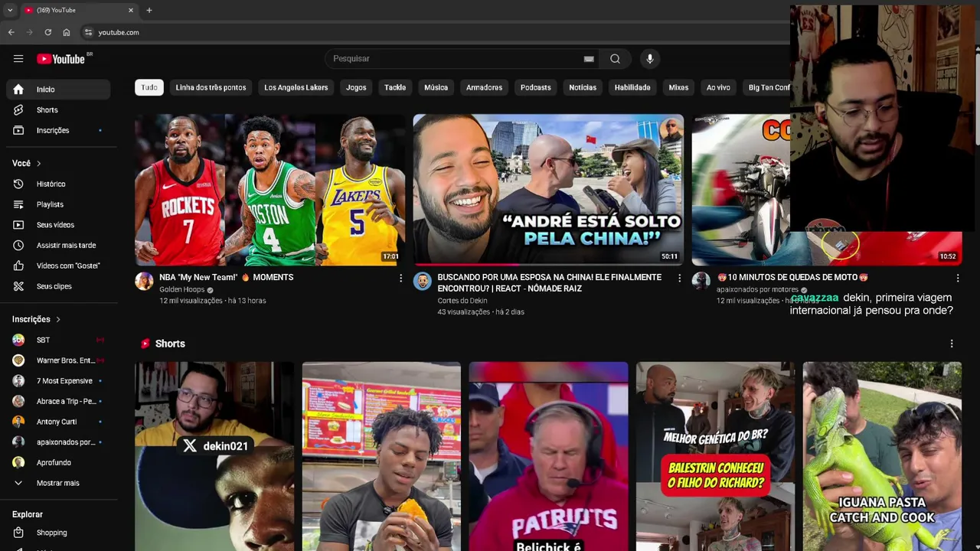
Task: Open Antony Curti subscription
Action: (x=58, y=422)
